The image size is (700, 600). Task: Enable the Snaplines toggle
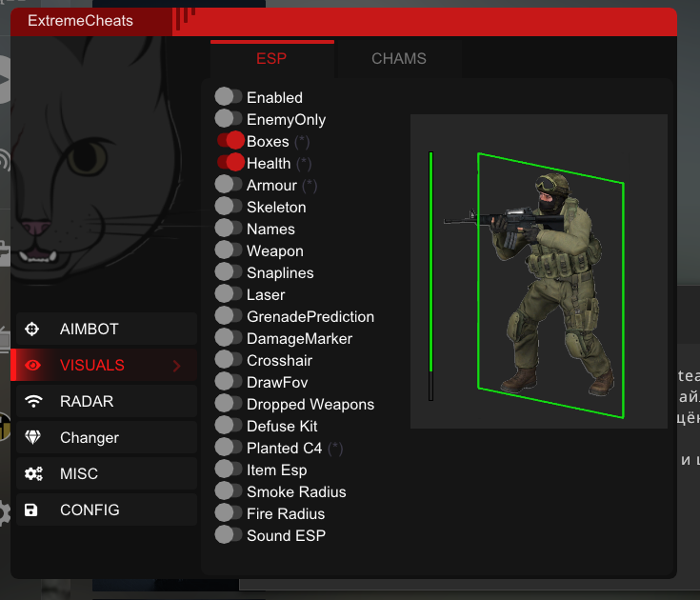pyautogui.click(x=229, y=271)
